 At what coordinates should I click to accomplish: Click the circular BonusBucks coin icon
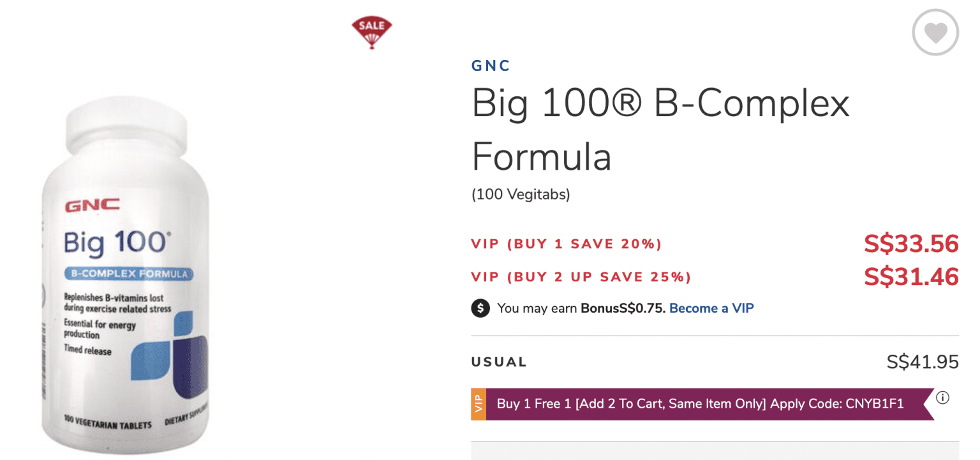click(480, 308)
